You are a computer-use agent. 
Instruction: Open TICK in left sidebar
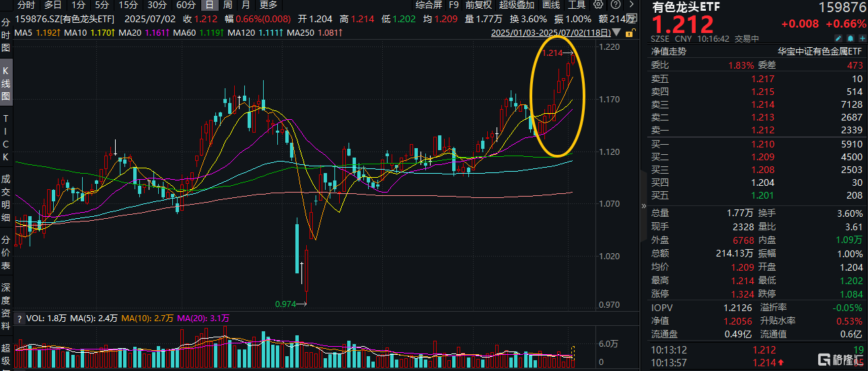click(x=5, y=137)
